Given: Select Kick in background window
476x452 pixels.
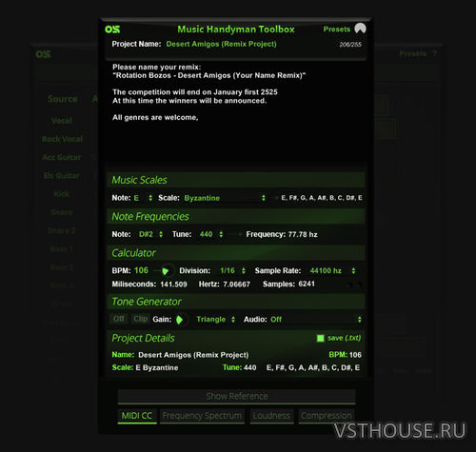Looking at the screenshot, I should point(62,194).
